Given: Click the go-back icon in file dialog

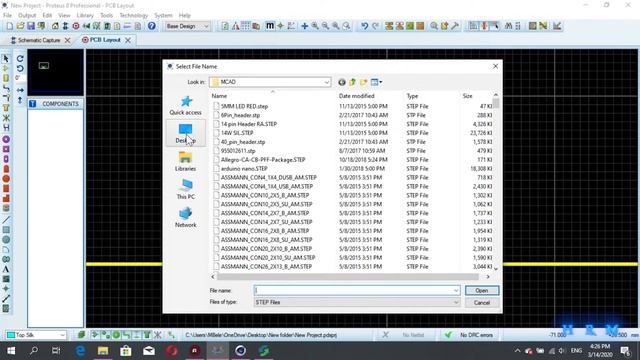Looking at the screenshot, I should click(342, 82).
